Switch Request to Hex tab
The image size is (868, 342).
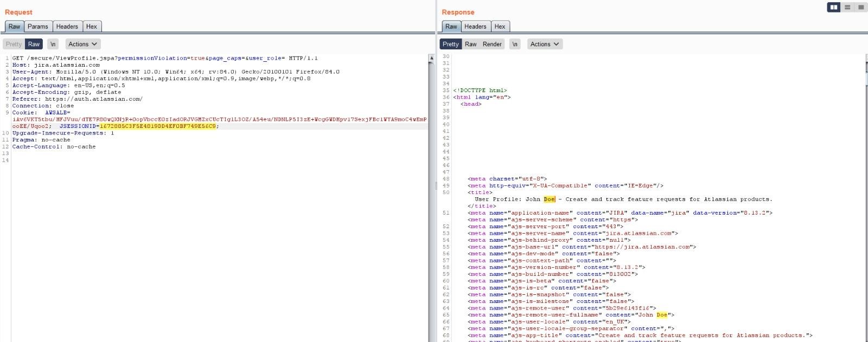[x=92, y=27]
